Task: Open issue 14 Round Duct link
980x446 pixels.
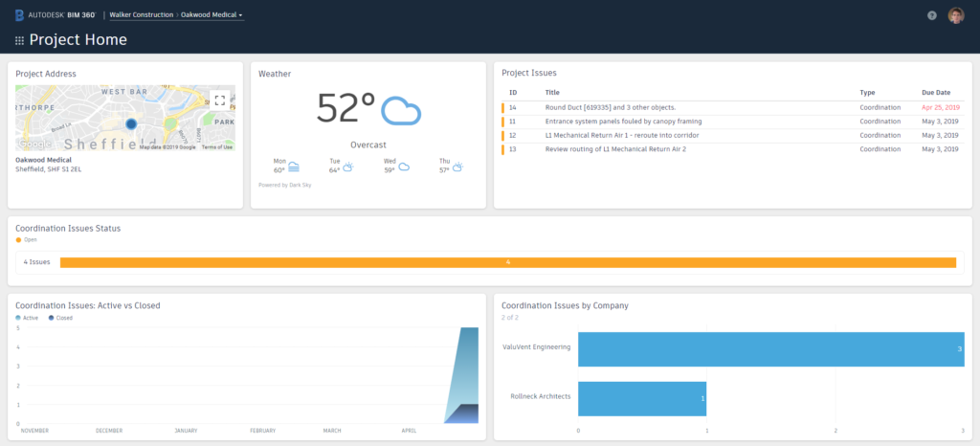Action: (610, 107)
